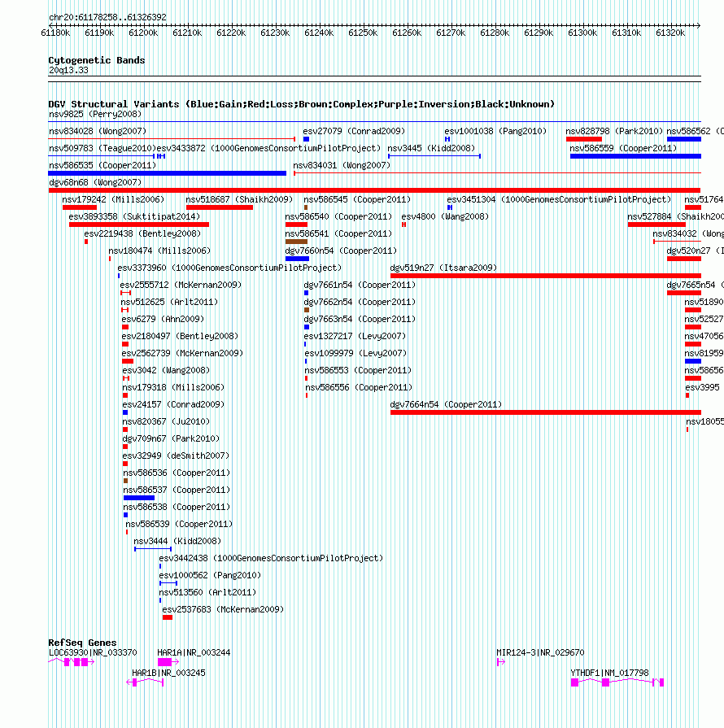Click the dgv709n67 (Park2010) label

pyautogui.click(x=171, y=439)
